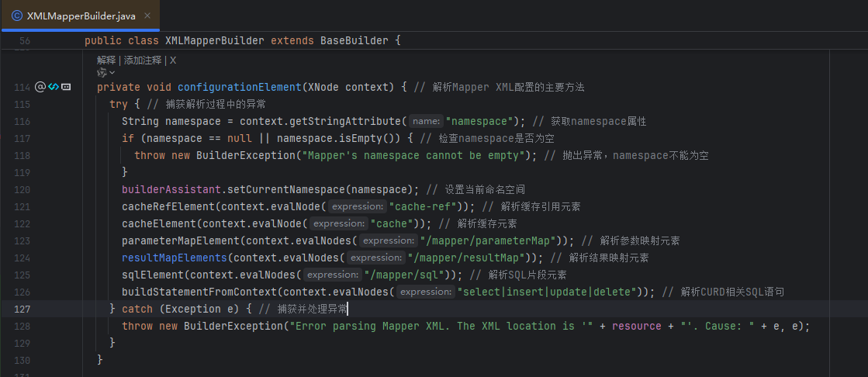Click the @ gutter icon on line 114

tap(40, 87)
